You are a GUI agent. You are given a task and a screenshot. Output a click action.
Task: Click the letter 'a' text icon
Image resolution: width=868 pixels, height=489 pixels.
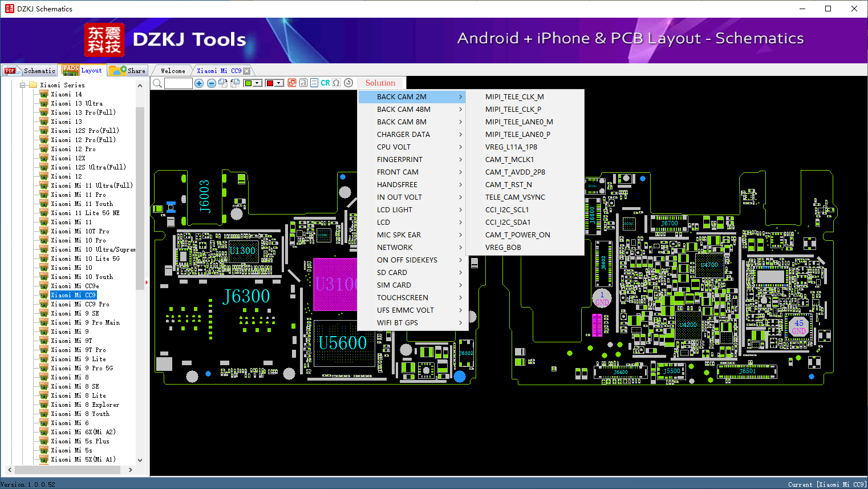tap(303, 83)
